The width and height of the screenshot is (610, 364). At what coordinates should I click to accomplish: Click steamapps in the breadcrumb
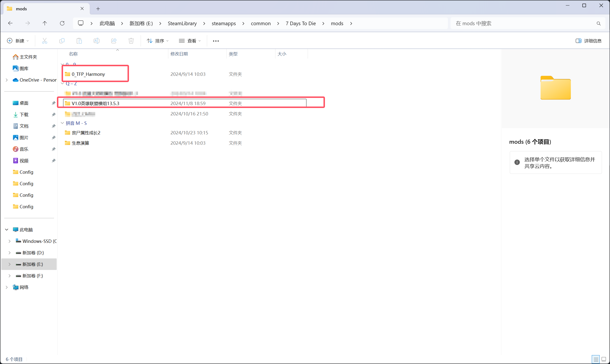coord(224,23)
